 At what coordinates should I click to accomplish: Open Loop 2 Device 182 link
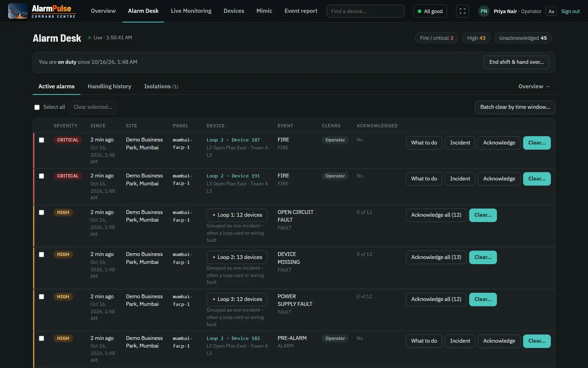[x=233, y=338]
